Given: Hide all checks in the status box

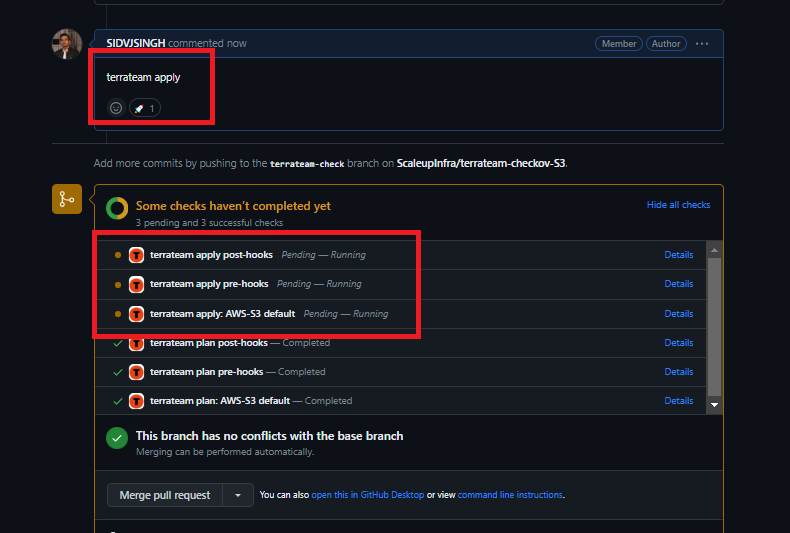Looking at the screenshot, I should click(678, 205).
